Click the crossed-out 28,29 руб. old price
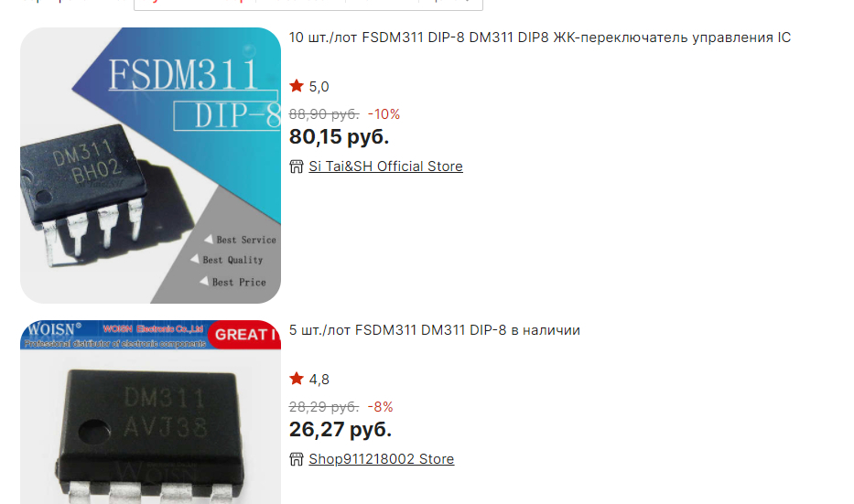The height and width of the screenshot is (504, 854). [x=324, y=407]
